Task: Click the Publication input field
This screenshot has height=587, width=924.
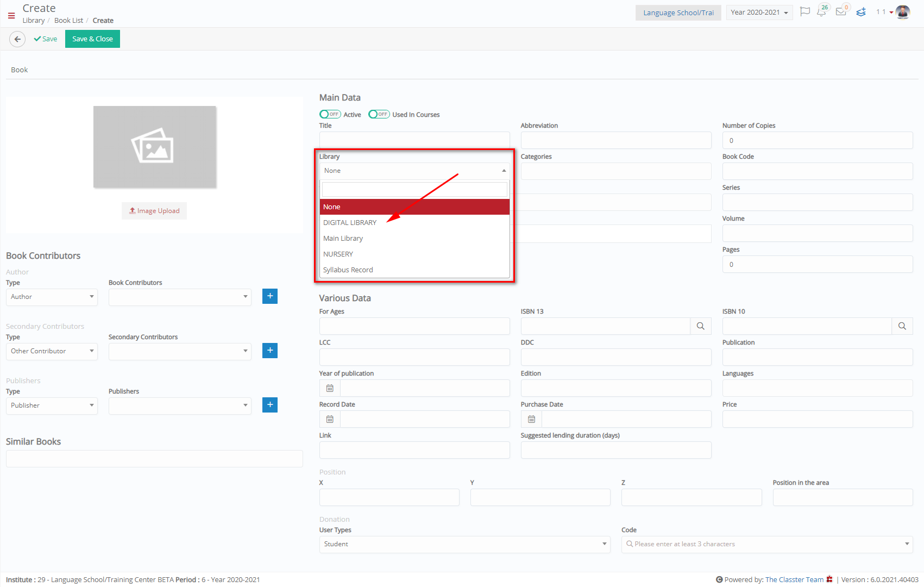Action: pyautogui.click(x=818, y=357)
